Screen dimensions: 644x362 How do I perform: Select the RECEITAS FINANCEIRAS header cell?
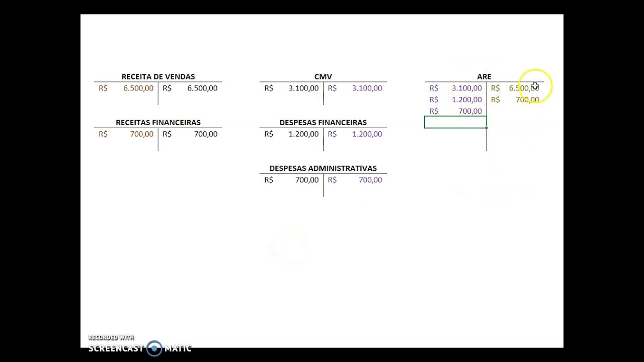(158, 122)
